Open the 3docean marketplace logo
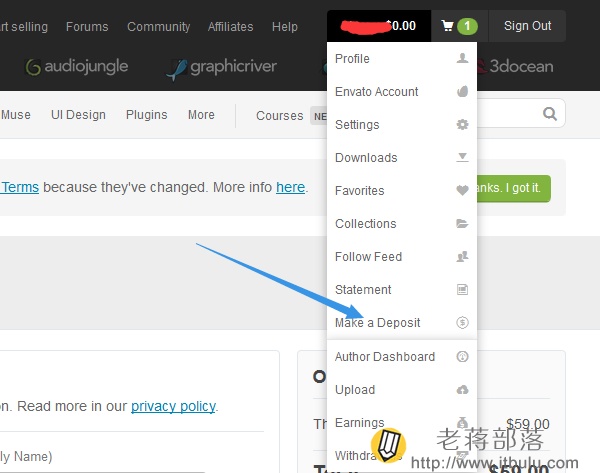 tap(515, 67)
